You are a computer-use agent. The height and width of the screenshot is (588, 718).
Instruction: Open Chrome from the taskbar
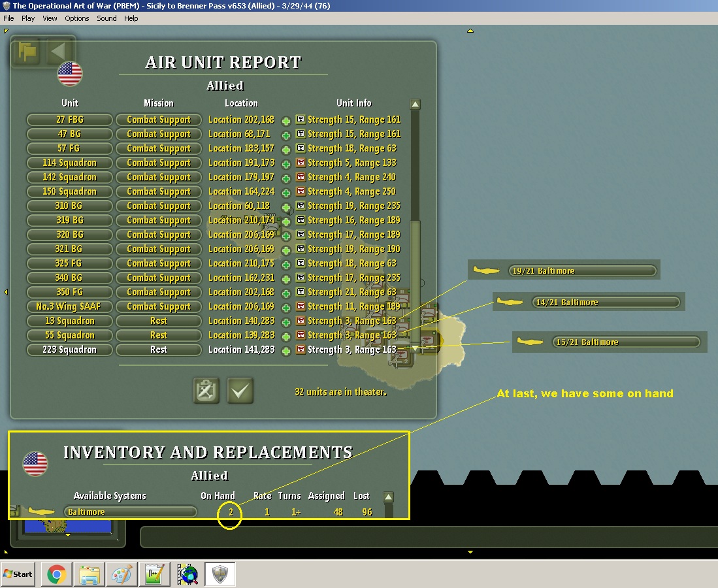pos(56,574)
